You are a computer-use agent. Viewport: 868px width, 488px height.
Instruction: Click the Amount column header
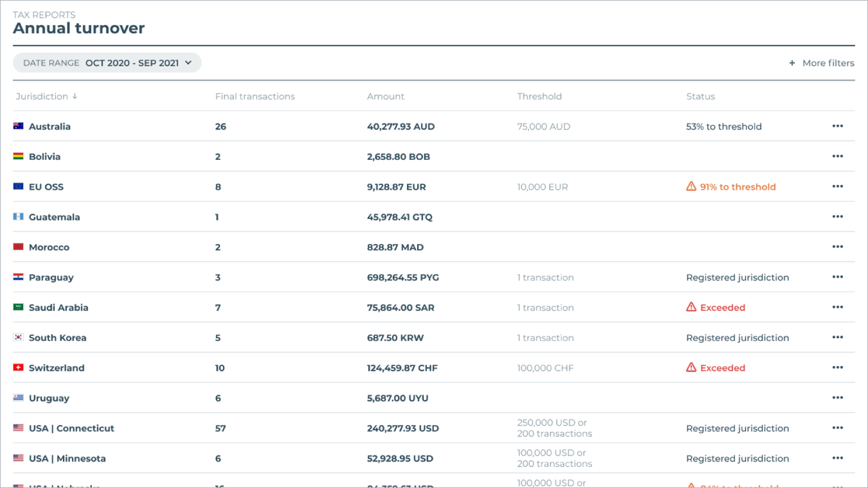coord(385,96)
